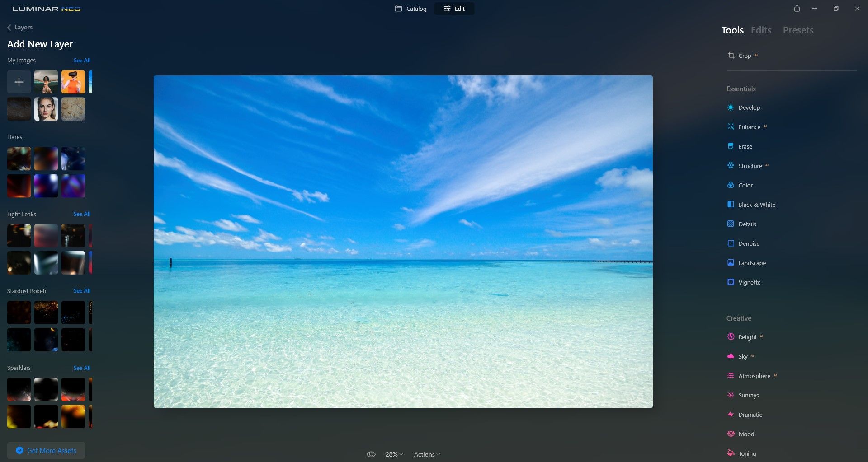Open the 28% zoom dropdown
Image resolution: width=868 pixels, height=462 pixels.
(394, 454)
